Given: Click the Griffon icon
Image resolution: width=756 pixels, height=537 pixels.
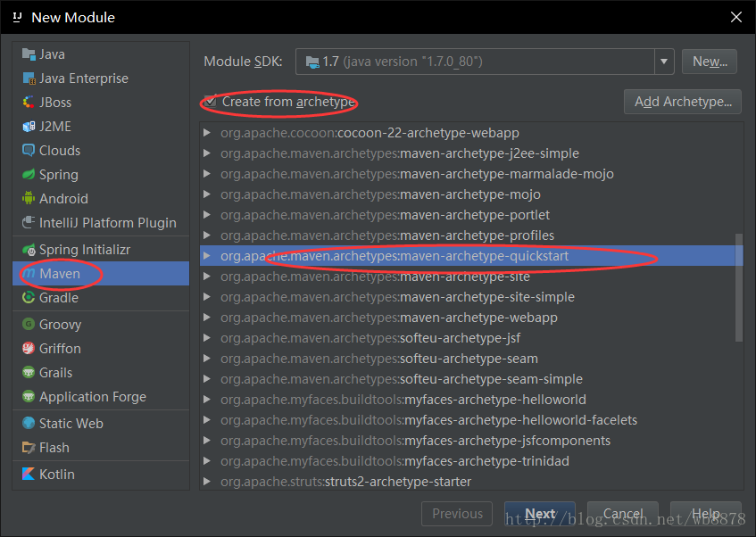Looking at the screenshot, I should 29,348.
